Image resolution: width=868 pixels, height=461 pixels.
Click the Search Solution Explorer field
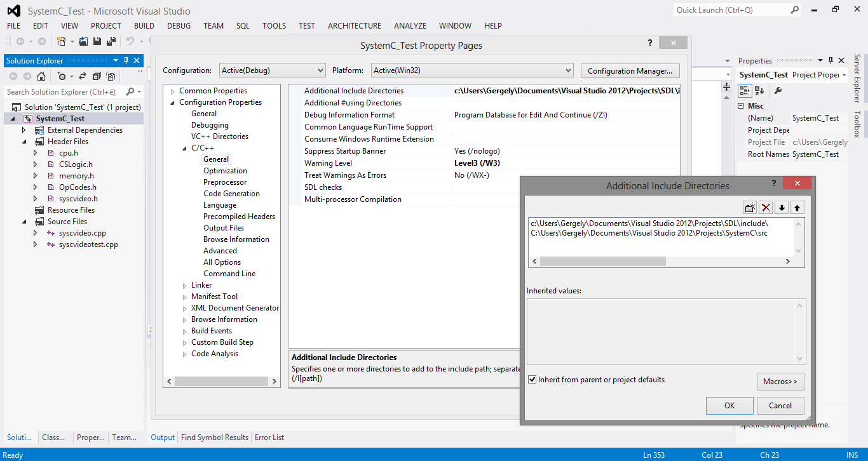[65, 92]
